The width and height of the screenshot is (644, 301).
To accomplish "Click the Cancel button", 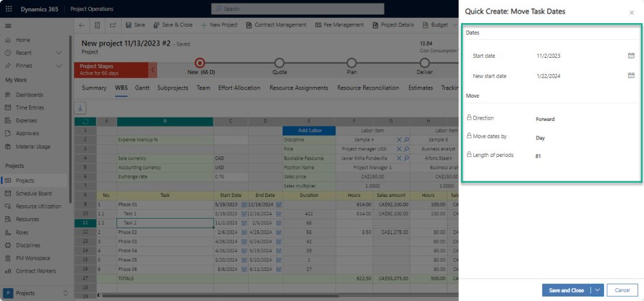I will point(622,290).
